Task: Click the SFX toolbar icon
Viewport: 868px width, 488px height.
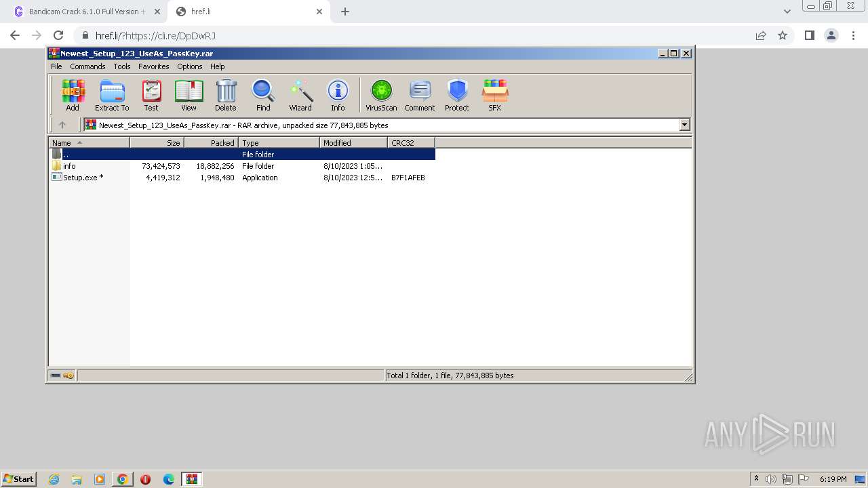Action: tap(495, 95)
